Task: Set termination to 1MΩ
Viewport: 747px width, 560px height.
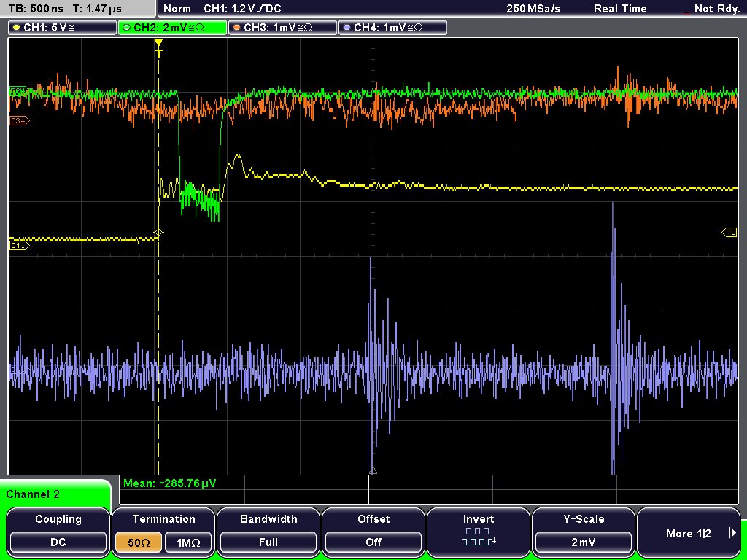Action: click(x=188, y=542)
